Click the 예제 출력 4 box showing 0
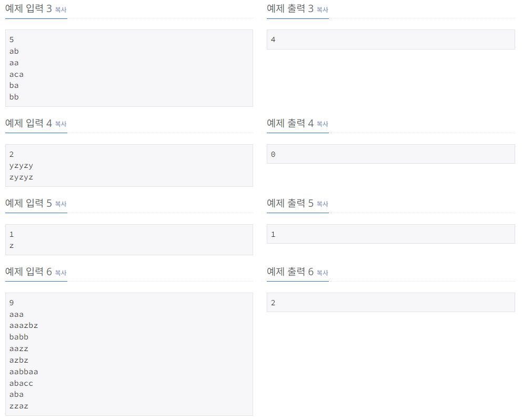Viewport: 522px width, 420px height. 391,154
